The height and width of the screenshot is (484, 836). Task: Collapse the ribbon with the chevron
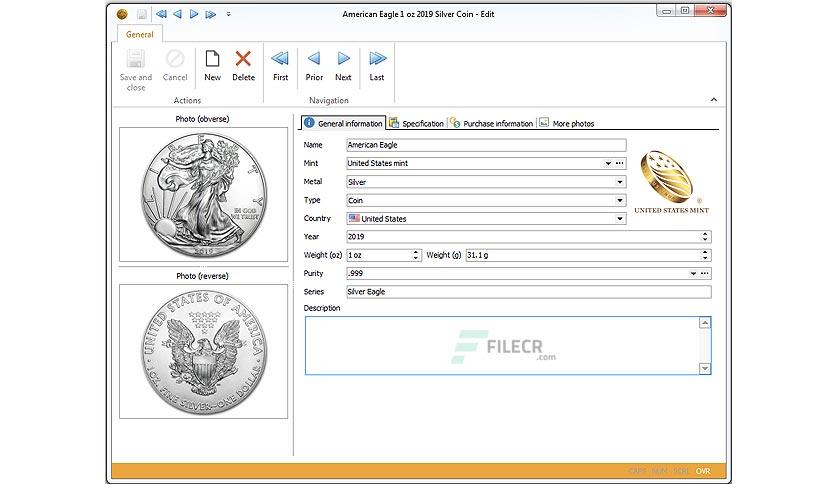[x=714, y=100]
